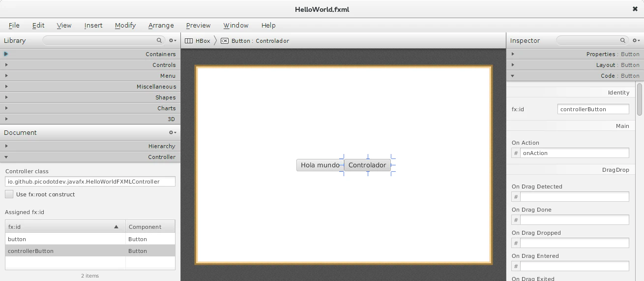The image size is (644, 281).
Task: Expand the Hierarchy section in Document panel
Action: tap(6, 146)
